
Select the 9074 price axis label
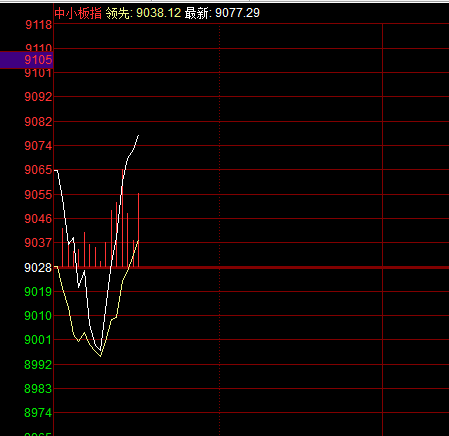[x=38, y=146]
